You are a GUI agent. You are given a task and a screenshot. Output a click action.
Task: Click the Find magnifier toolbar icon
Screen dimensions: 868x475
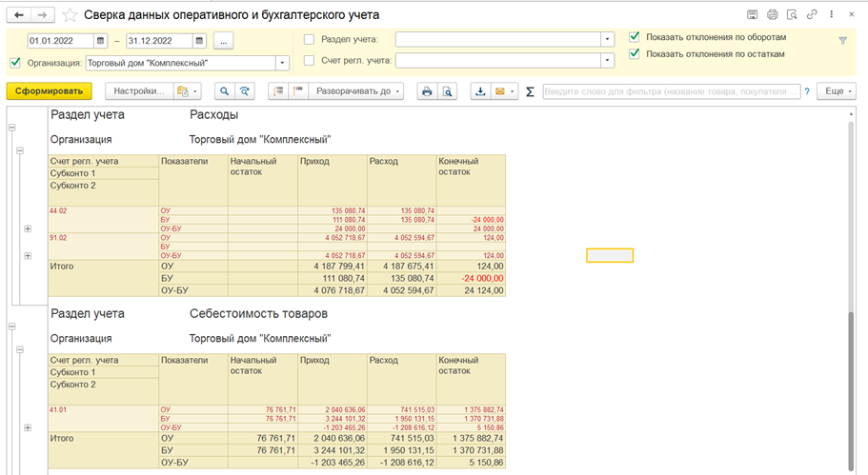[224, 91]
